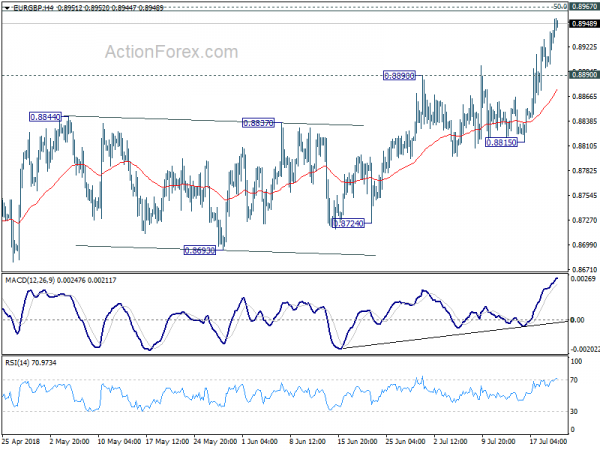Image resolution: width=600 pixels, height=450 pixels.
Task: Select the 0.88370 price label
Action: click(x=259, y=123)
